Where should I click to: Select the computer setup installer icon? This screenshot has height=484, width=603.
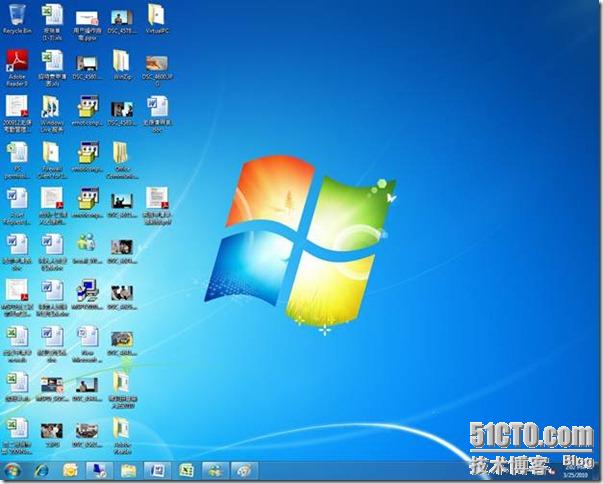click(x=87, y=295)
